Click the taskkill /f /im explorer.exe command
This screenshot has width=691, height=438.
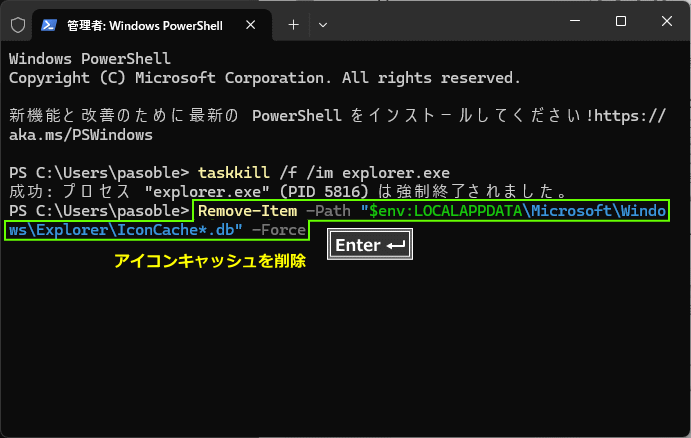324,173
